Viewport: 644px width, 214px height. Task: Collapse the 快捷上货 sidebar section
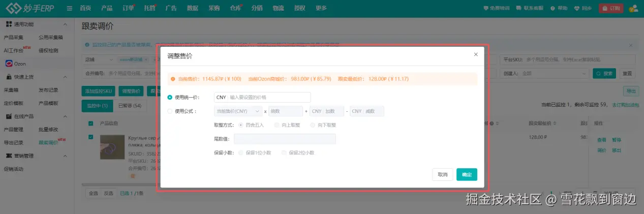click(65, 77)
